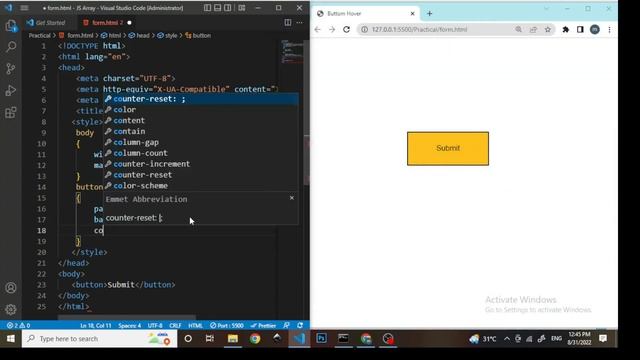The image size is (640, 360).
Task: Toggle primary sidebar layout button
Action: coord(207,8)
